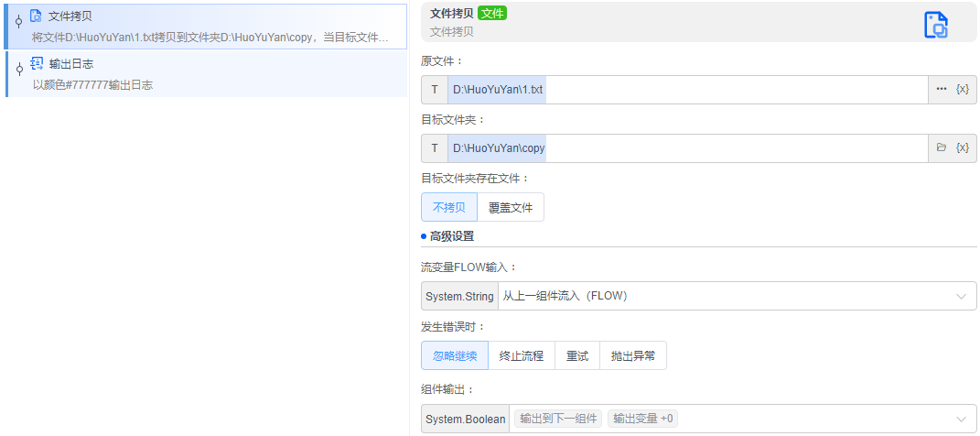This screenshot has height=436, width=980.
Task: Choose 重试 on error
Action: [576, 356]
